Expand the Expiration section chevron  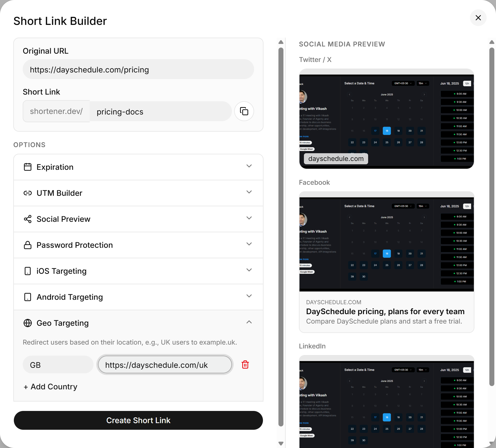click(249, 166)
